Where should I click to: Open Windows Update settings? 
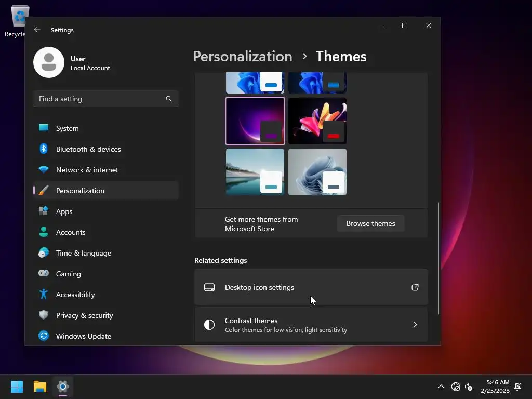click(106, 336)
